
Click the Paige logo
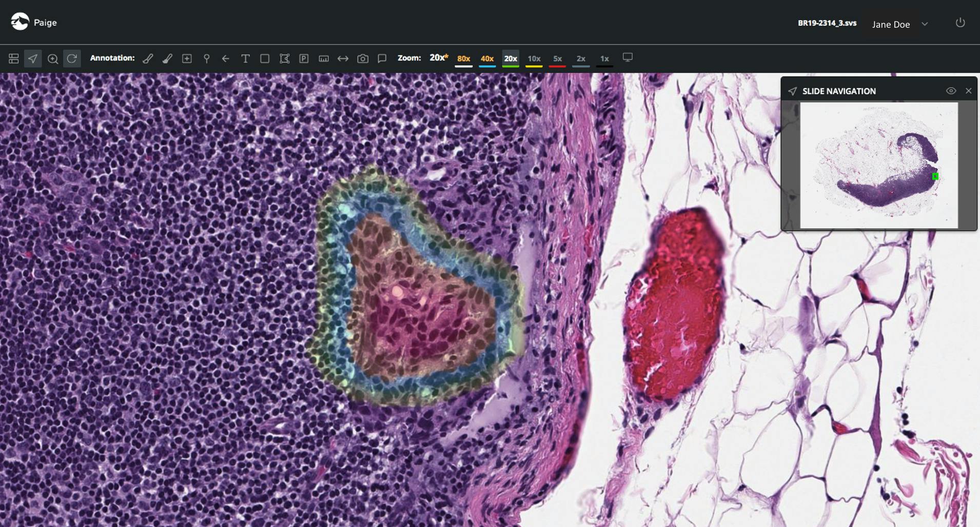coord(34,22)
